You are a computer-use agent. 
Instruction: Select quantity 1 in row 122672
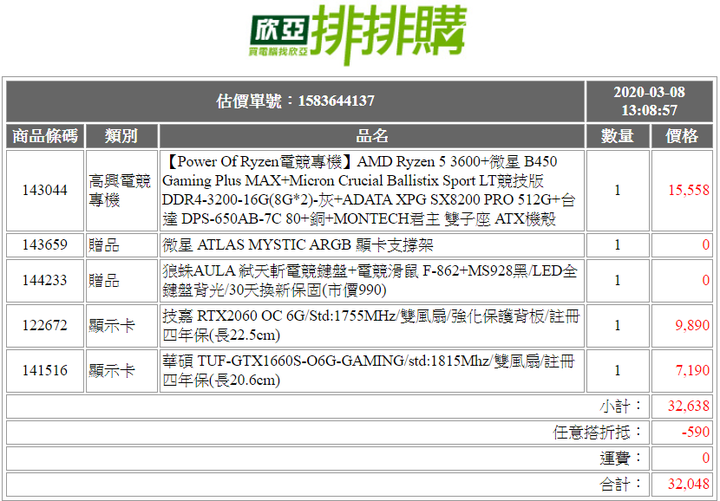point(617,325)
